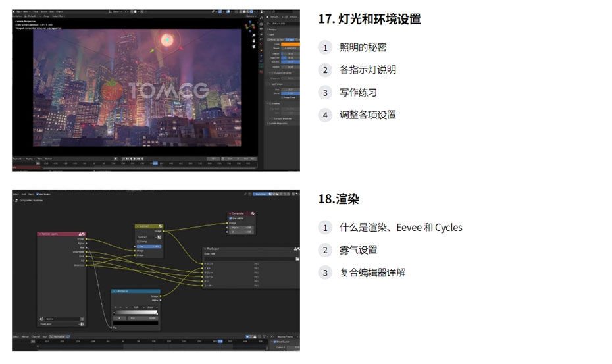Click the pan hand icon in 3D viewport

254,41
